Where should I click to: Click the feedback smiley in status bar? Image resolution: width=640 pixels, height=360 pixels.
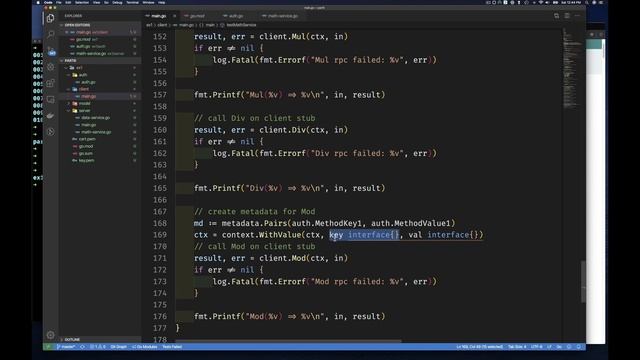569,347
